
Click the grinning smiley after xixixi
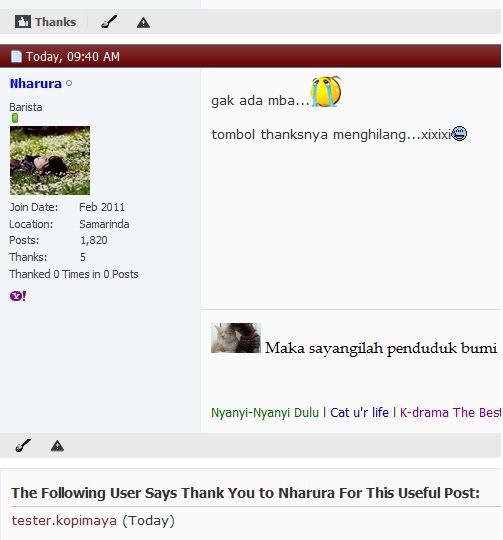[x=459, y=134]
